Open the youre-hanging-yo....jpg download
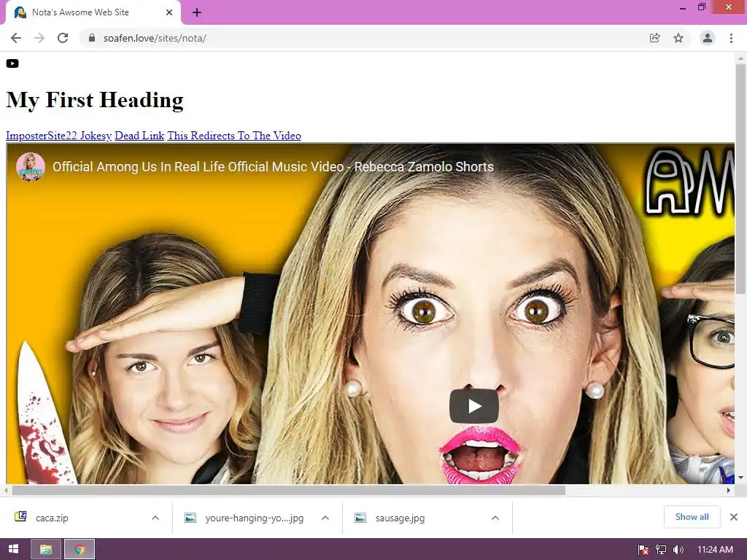This screenshot has width=747, height=560. coord(255,518)
